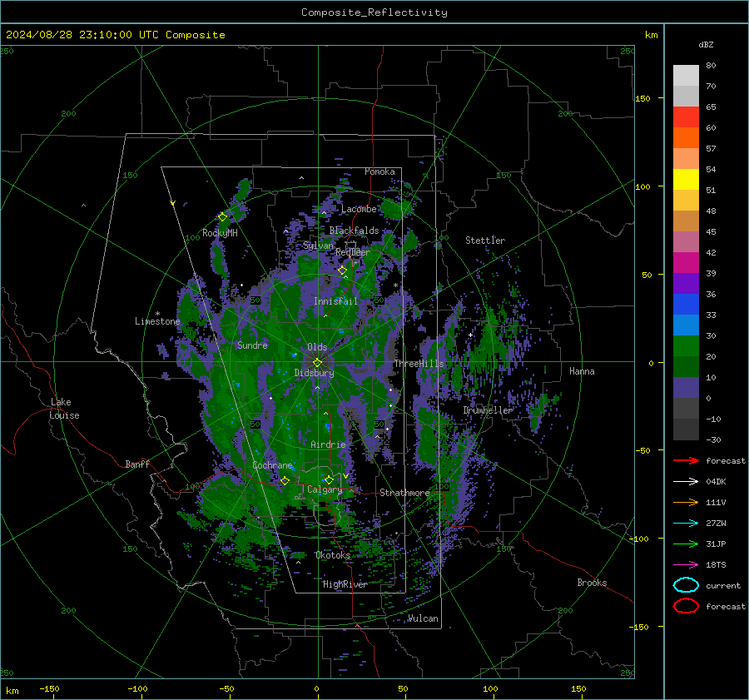Select the bright green 30–20 dBZ swatch
Image resolution: width=749 pixels, height=700 pixels.
(x=686, y=346)
